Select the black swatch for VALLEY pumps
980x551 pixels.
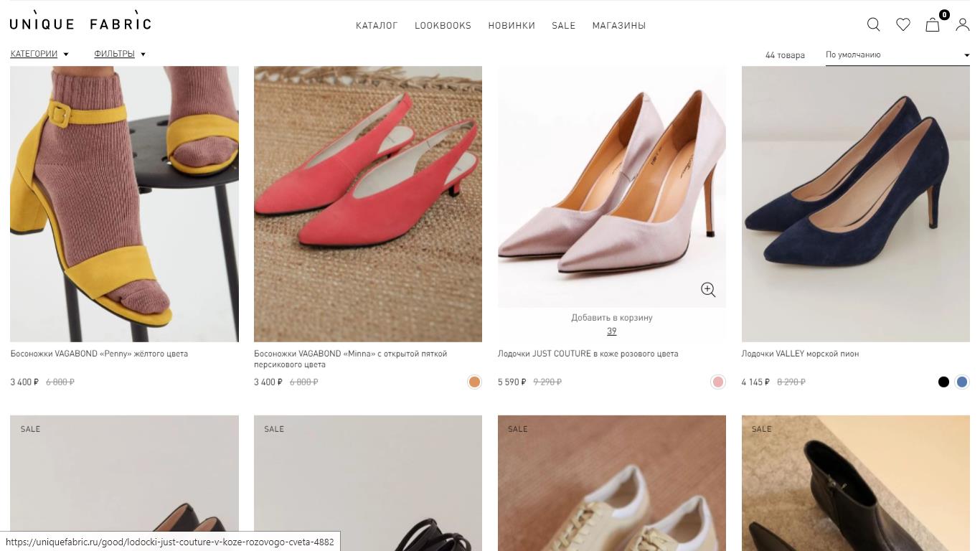click(943, 382)
